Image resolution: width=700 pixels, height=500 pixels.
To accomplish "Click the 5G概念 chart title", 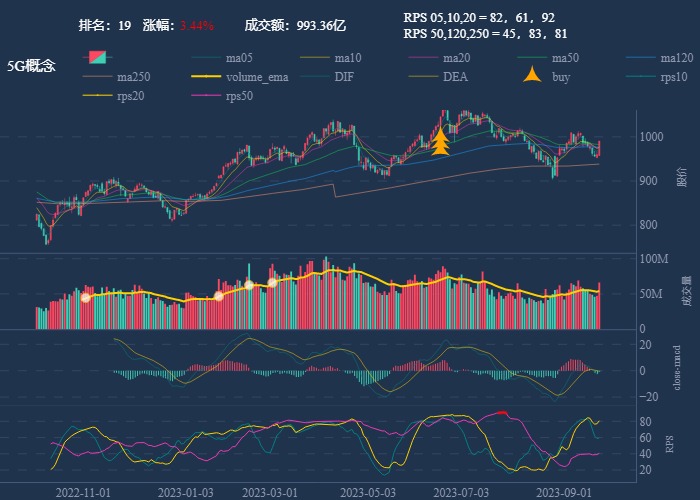I will [31, 66].
